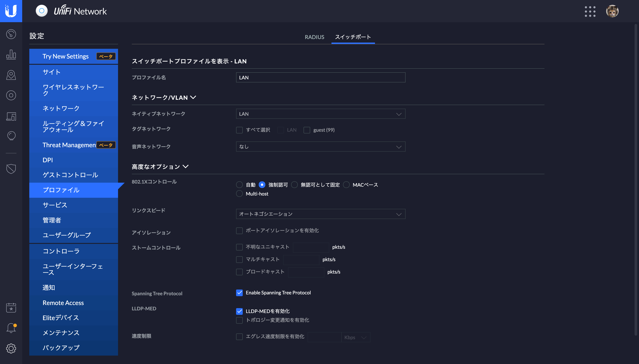Open バックアップ settings
639x364 pixels.
point(74,348)
